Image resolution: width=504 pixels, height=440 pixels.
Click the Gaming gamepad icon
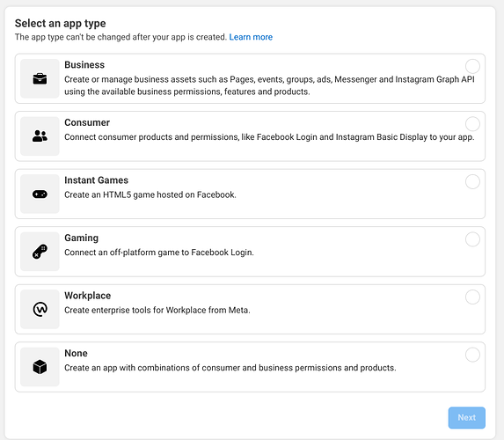point(40,252)
